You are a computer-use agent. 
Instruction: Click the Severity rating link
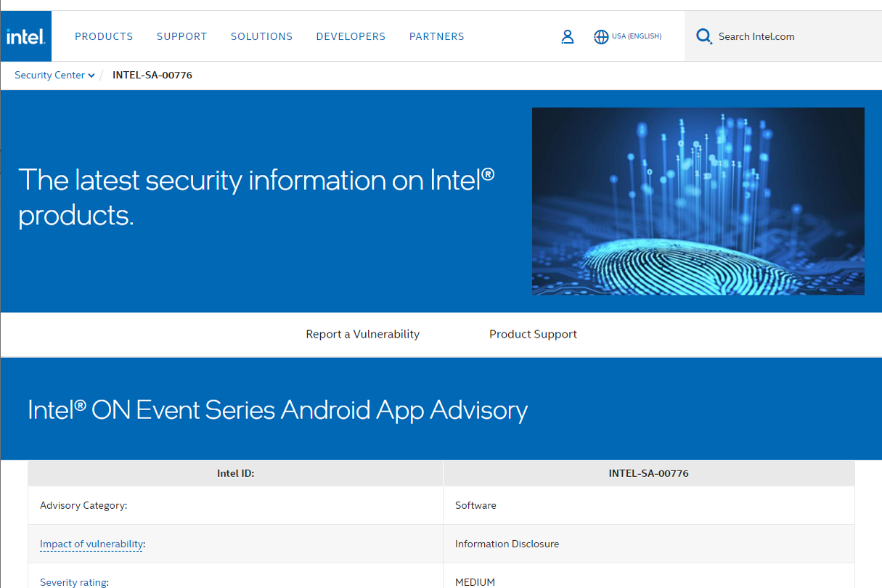pyautogui.click(x=73, y=581)
